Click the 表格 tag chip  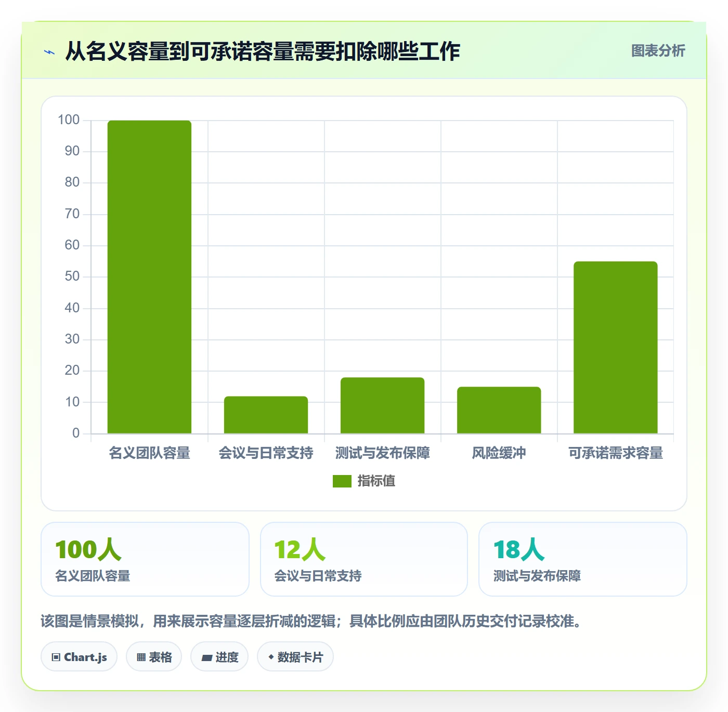pyautogui.click(x=154, y=657)
